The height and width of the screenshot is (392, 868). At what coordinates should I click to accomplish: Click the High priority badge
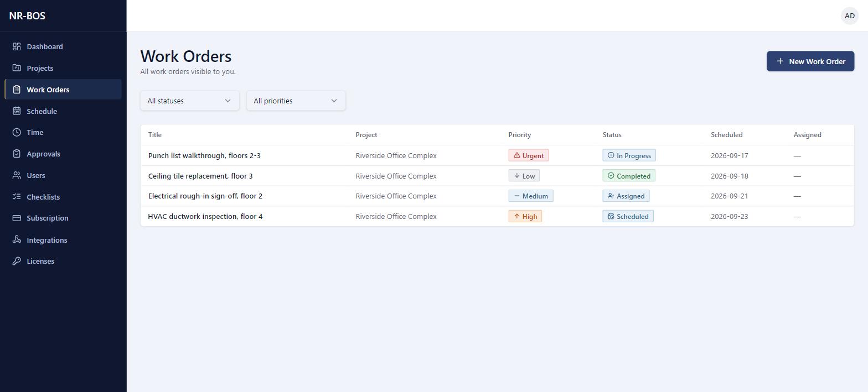tap(525, 216)
